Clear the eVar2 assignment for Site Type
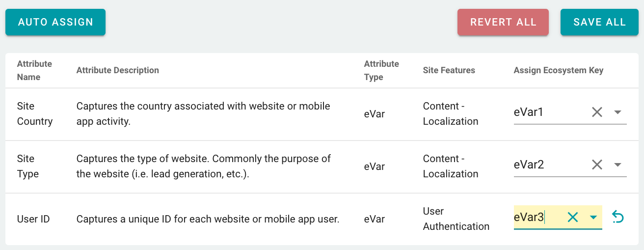This screenshot has width=644, height=250. (597, 165)
